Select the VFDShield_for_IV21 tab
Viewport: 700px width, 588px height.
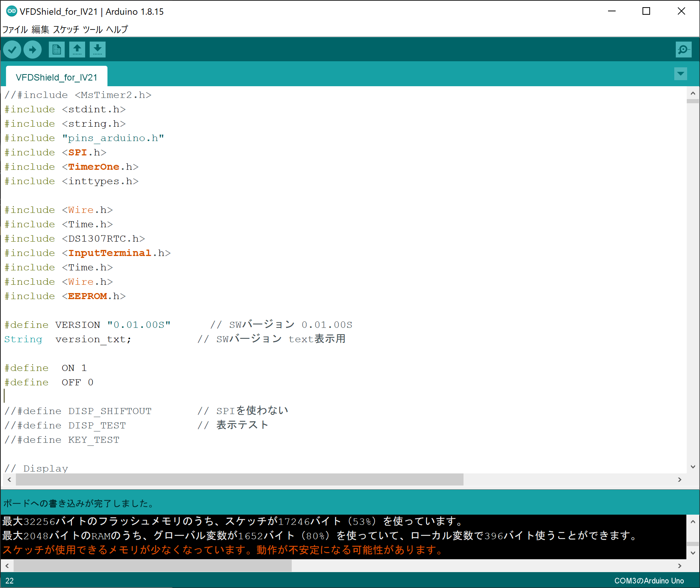click(56, 77)
